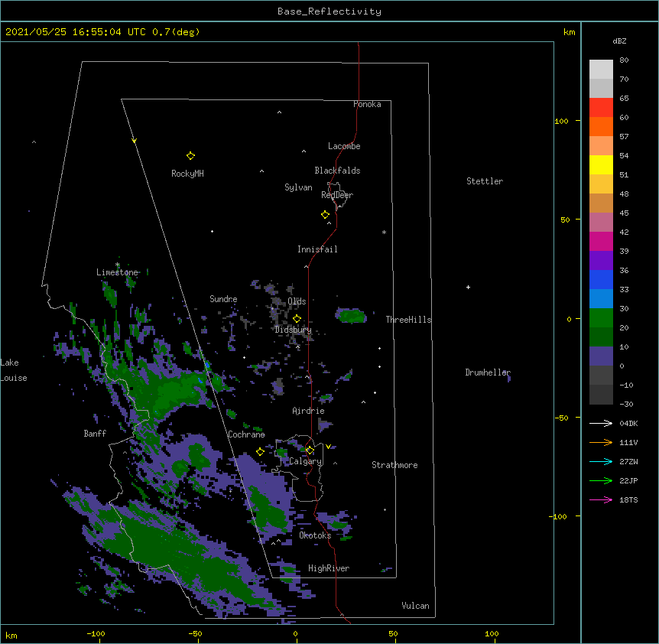Screen dimensions: 659x644
Task: Click the -100 tick on bottom axis
Action: [96, 634]
